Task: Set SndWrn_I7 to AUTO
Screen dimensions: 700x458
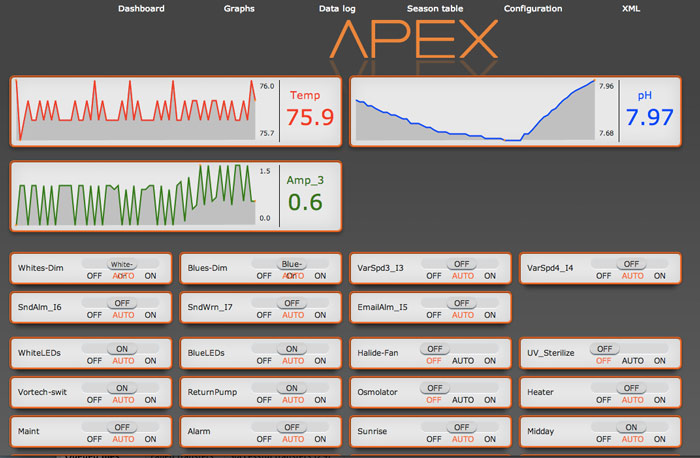Action: click(x=293, y=315)
